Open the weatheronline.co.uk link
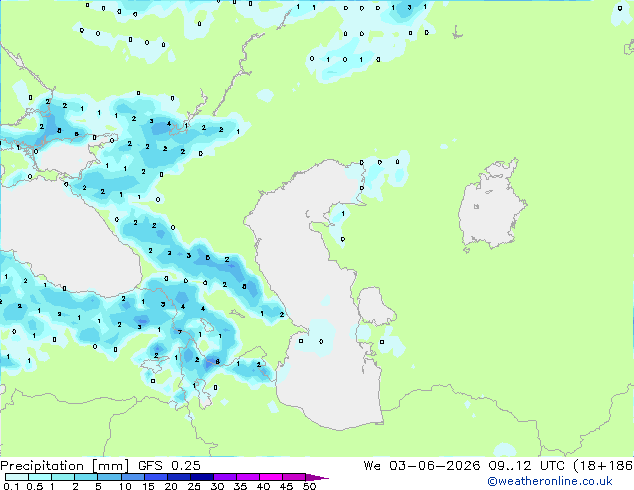 [x=550, y=481]
